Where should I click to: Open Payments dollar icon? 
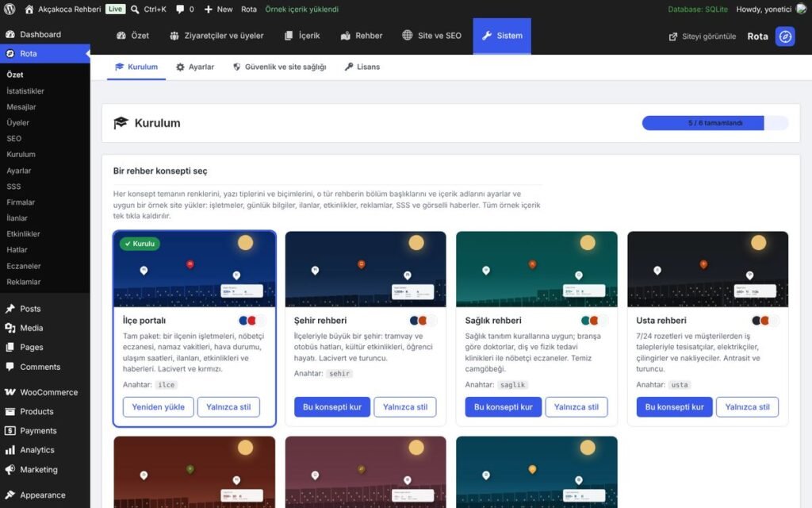[x=10, y=430]
